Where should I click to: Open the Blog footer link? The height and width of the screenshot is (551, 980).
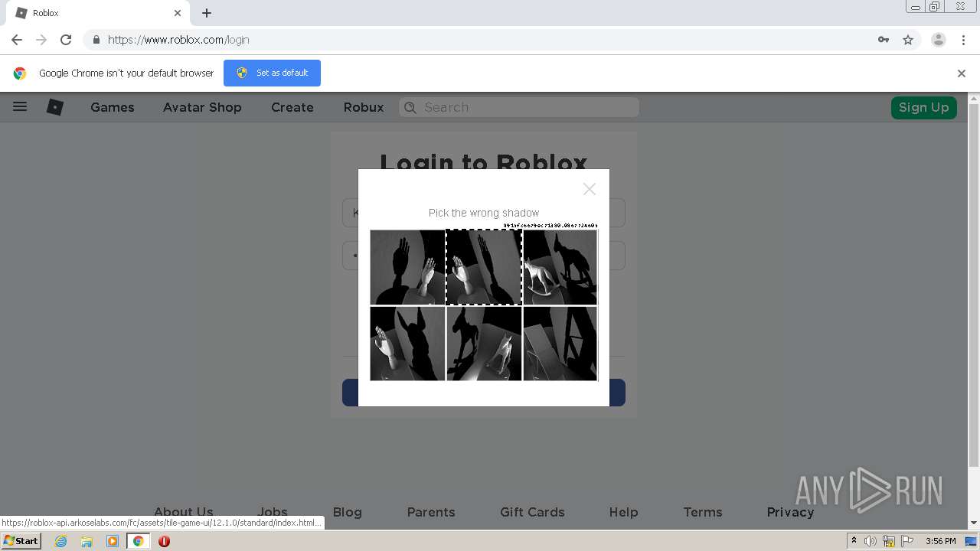[348, 512]
